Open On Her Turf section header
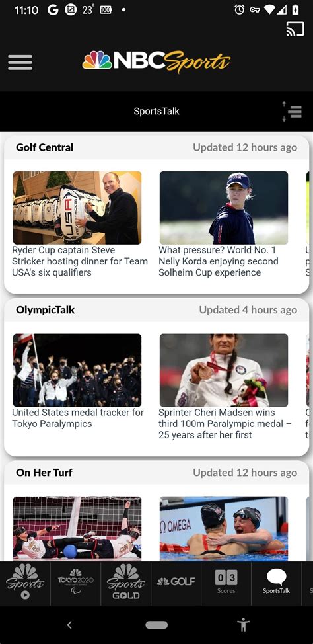Screen dimensions: 313x644 44,473
